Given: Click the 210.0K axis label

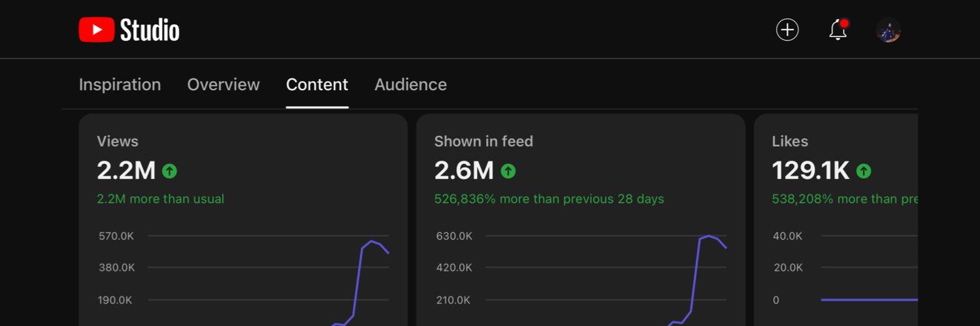Looking at the screenshot, I should pos(453,301).
